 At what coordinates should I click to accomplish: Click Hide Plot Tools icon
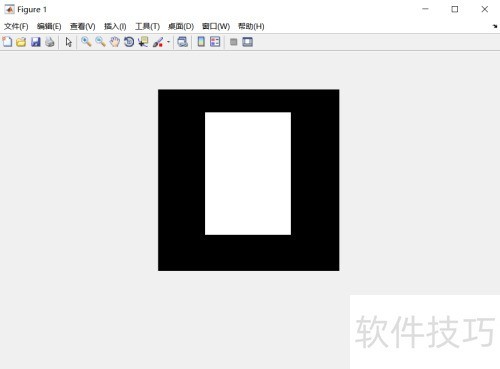point(234,42)
